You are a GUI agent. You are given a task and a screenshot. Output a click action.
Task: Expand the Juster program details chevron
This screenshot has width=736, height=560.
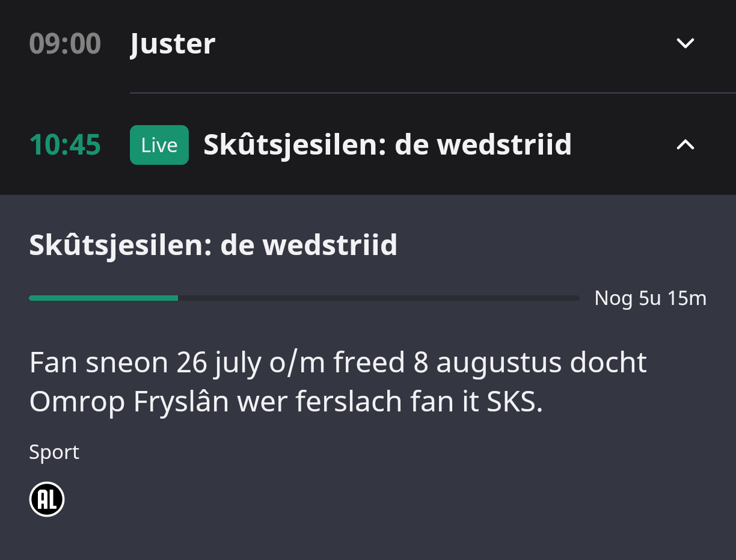point(685,43)
